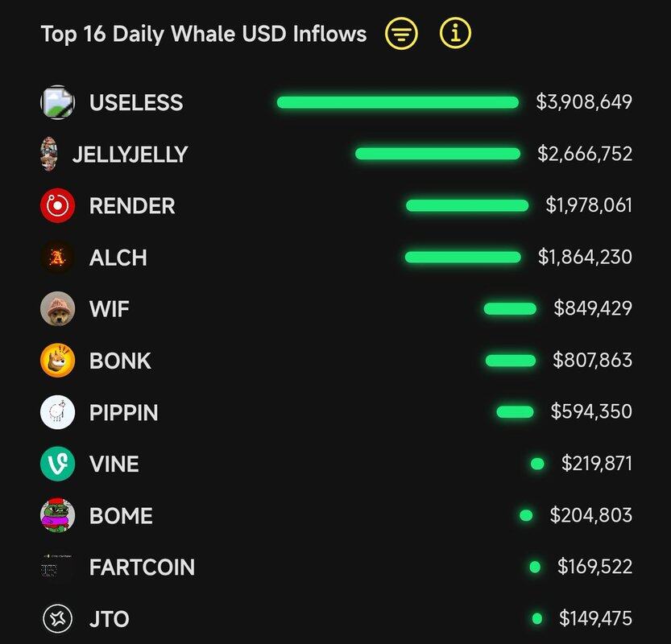Viewport: 671px width, 644px height.
Task: Click the USELESS green inflow bar
Action: (397, 102)
